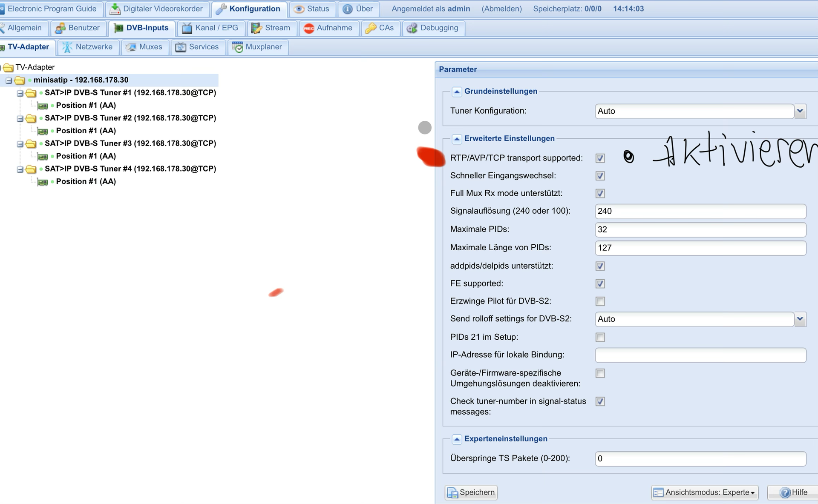Click the Konfiguration wrench icon
The image size is (818, 504).
tap(221, 9)
